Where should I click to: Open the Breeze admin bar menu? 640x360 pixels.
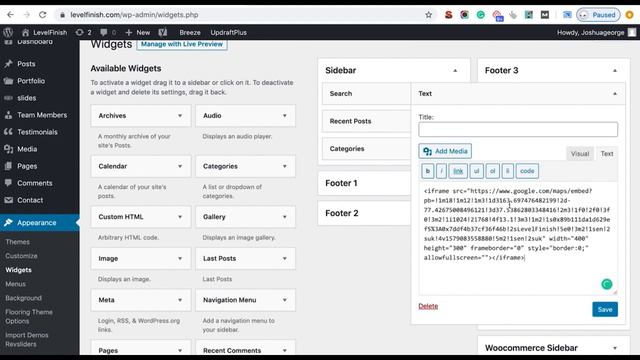pos(190,32)
